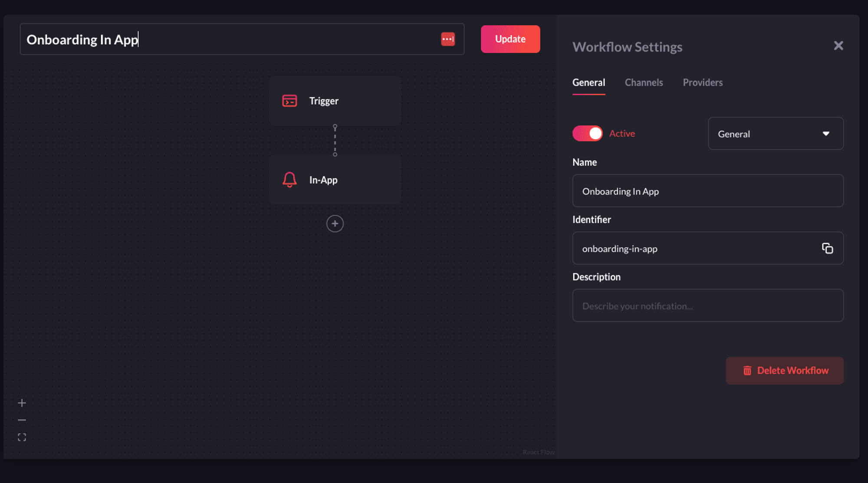Viewport: 868px width, 483px height.
Task: Toggle the Active workflow switch
Action: (587, 133)
